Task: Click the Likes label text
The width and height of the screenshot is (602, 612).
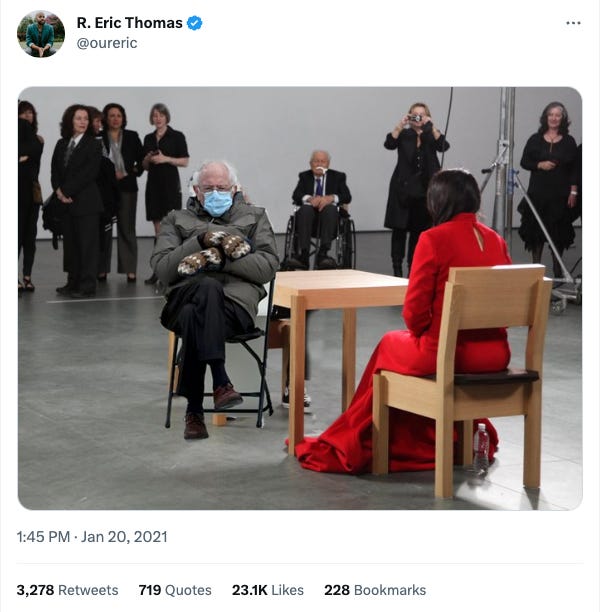Action: (x=287, y=590)
